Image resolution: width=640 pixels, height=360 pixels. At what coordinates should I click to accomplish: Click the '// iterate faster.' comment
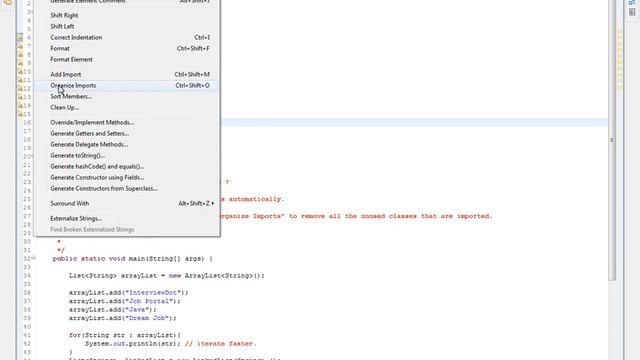click(x=220, y=344)
